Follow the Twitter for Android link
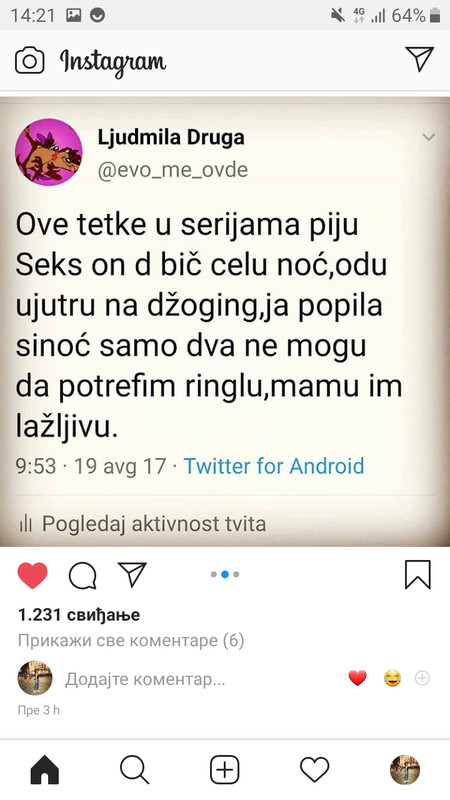 pyautogui.click(x=274, y=466)
